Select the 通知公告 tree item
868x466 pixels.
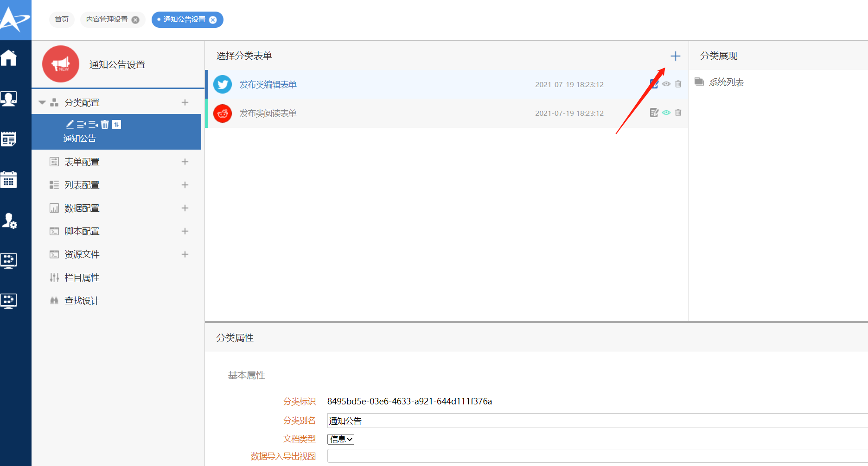tap(116, 132)
